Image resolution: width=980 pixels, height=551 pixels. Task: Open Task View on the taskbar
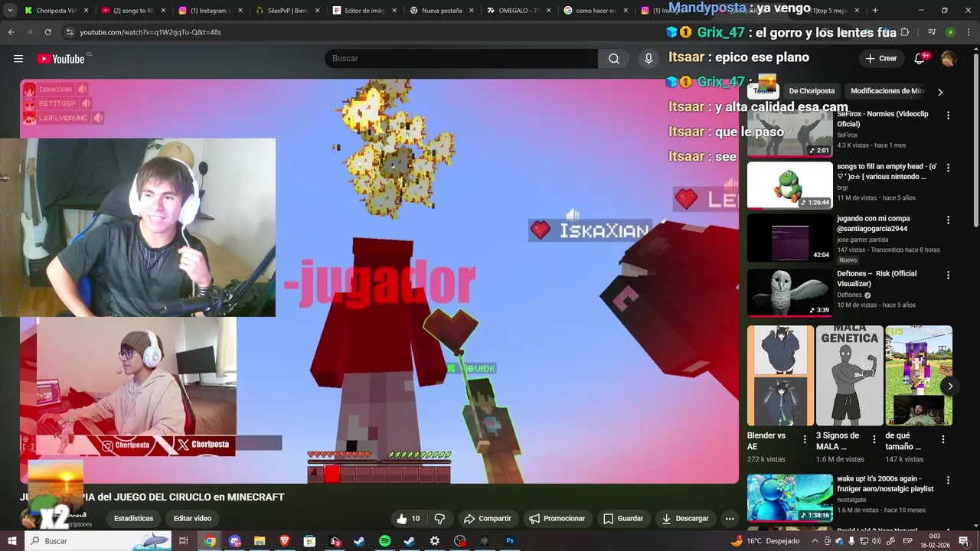point(184,541)
